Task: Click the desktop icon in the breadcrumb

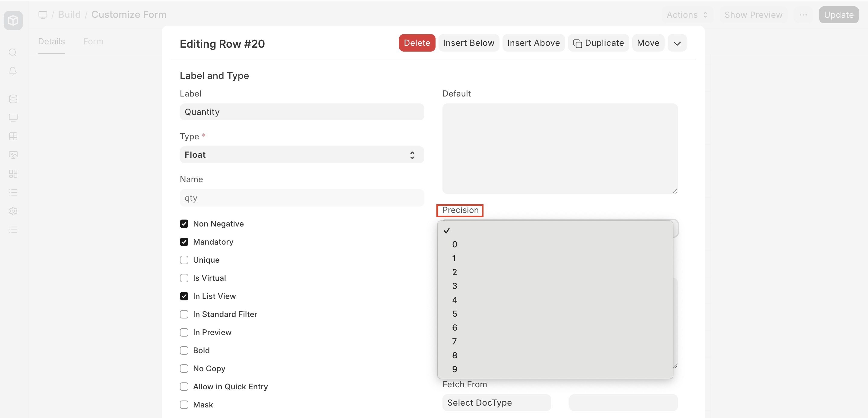Action: [x=43, y=14]
